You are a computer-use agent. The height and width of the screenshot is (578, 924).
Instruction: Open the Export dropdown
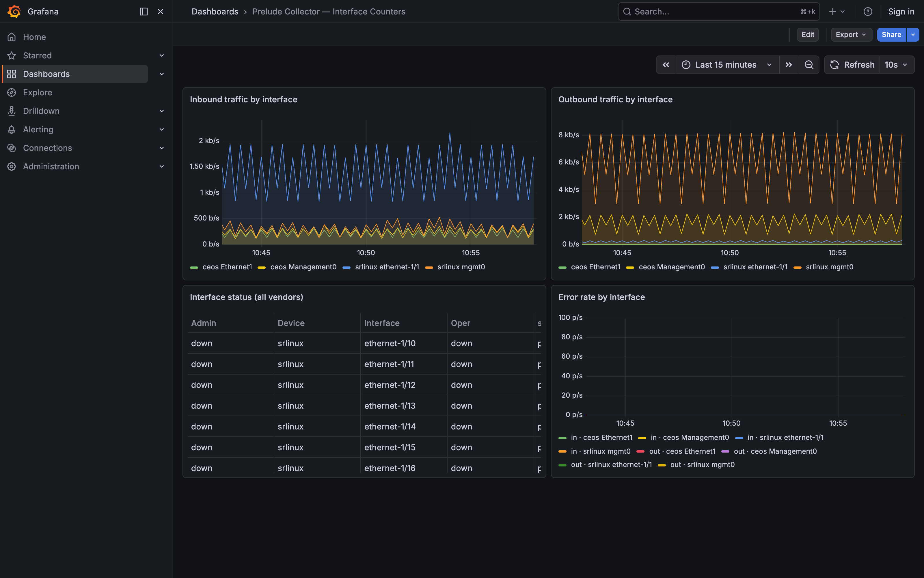pos(851,34)
